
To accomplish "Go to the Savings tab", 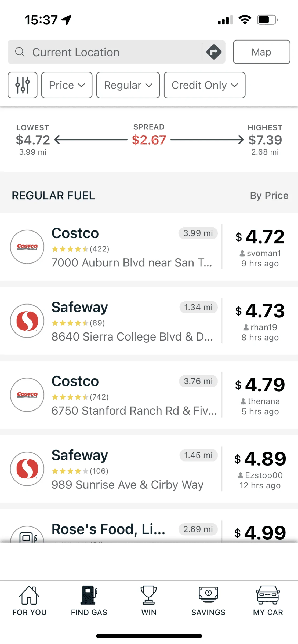I will tap(208, 601).
